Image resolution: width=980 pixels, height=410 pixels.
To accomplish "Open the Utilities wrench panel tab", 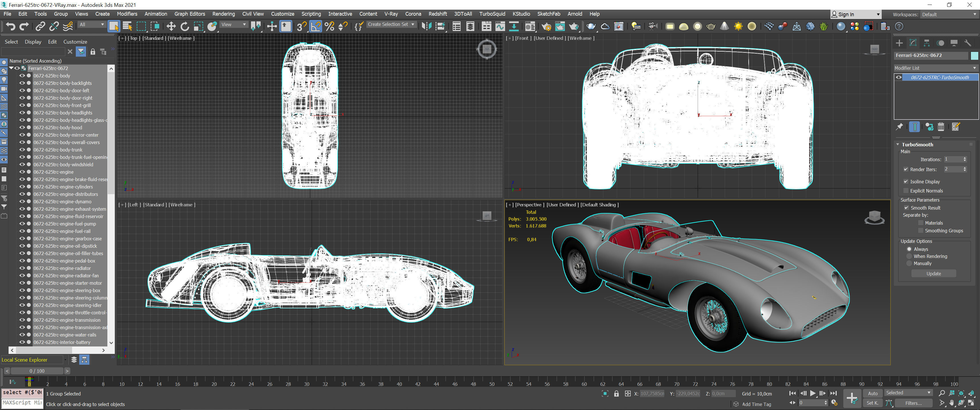I will click(967, 43).
